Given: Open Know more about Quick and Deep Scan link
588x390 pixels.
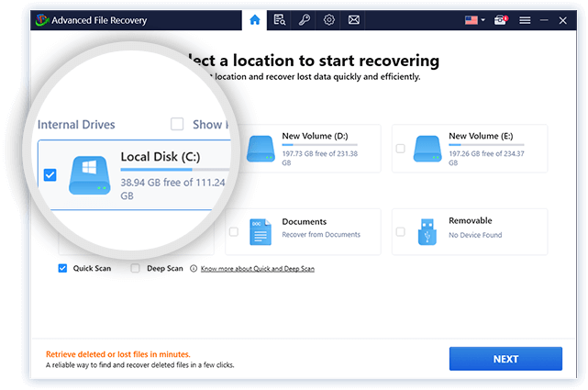Looking at the screenshot, I should coord(258,269).
